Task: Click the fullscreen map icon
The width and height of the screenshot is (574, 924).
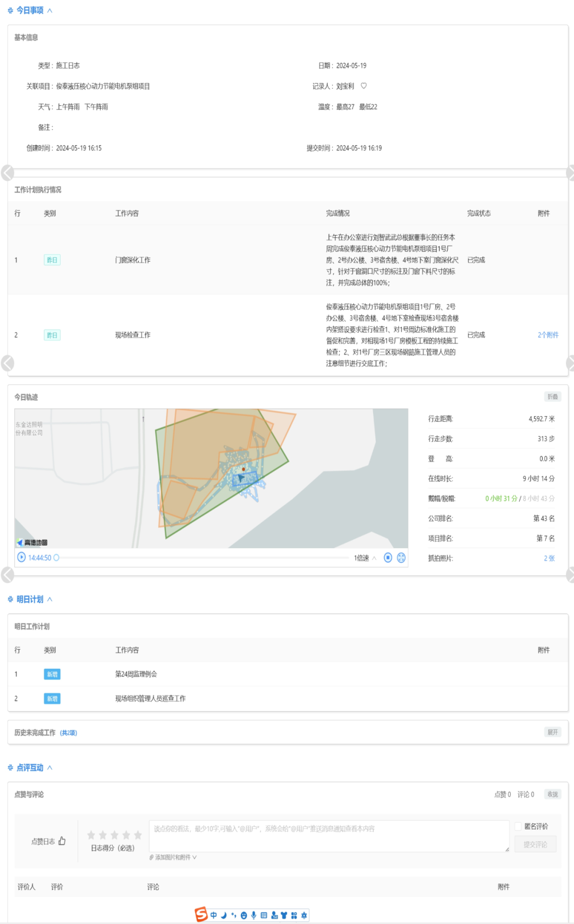Action: pos(401,557)
